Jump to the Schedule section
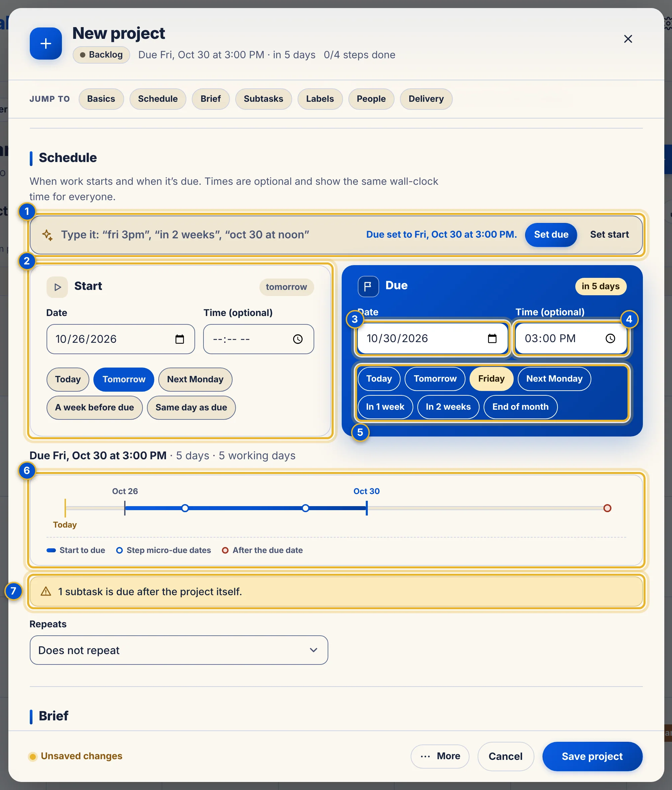 [x=158, y=99]
